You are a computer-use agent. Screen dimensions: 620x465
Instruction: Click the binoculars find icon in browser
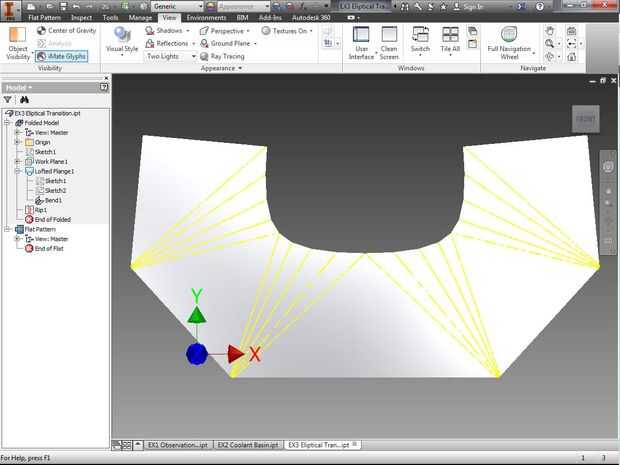(24, 100)
